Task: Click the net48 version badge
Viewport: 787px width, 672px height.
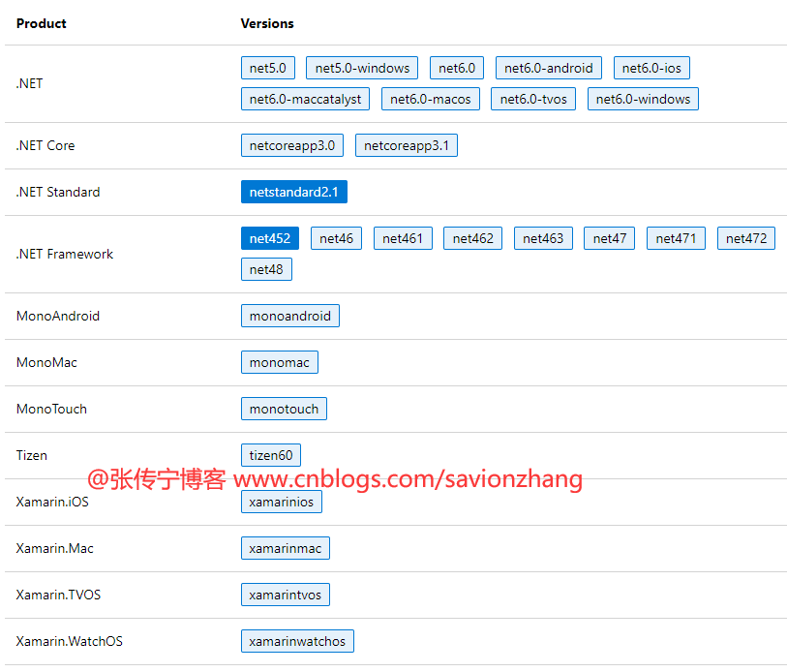Action: 266,269
